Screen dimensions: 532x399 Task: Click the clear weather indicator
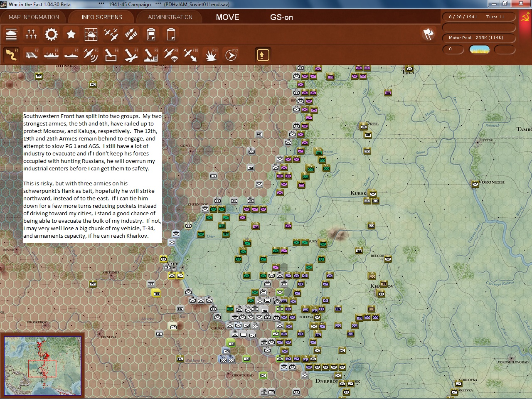pos(479,49)
